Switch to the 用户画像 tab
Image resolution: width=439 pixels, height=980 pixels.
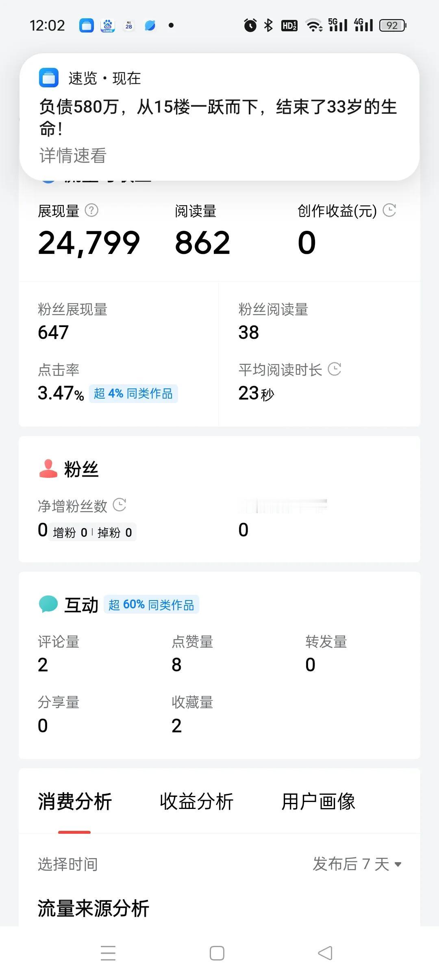[318, 801]
